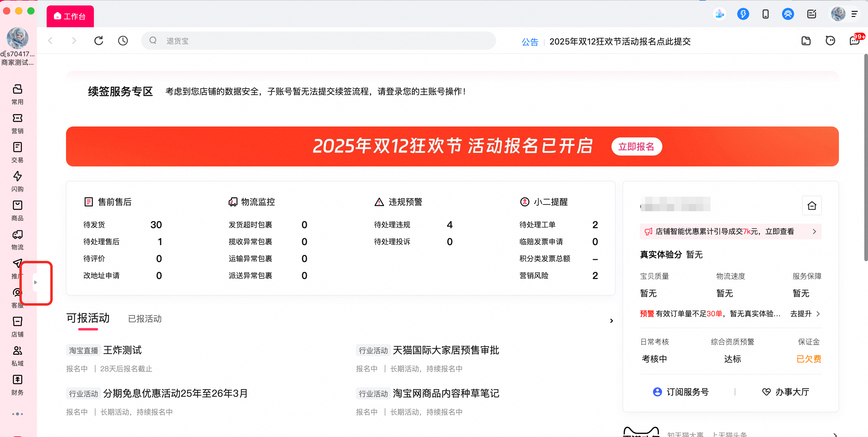Click the 退货宝 search field
This screenshot has width=868, height=437.
click(318, 41)
